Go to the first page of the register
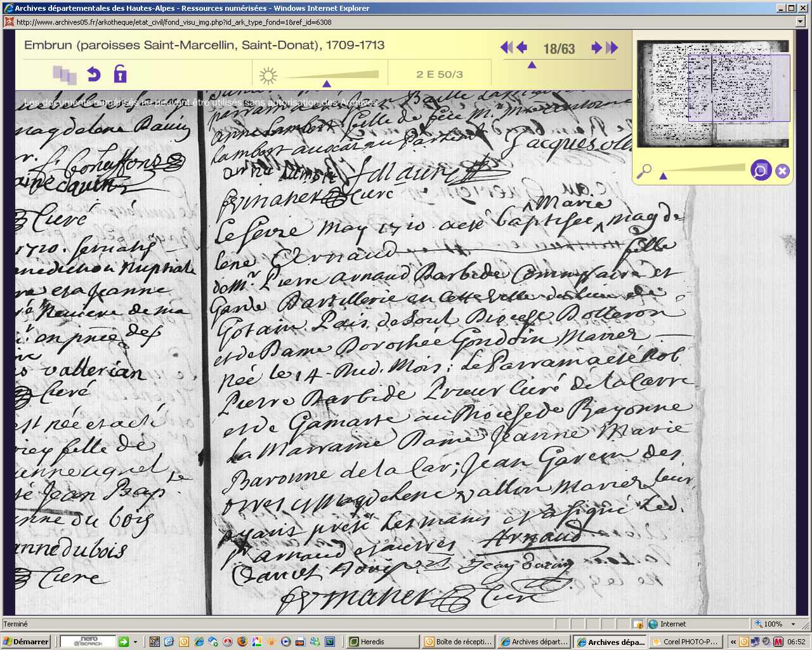 click(506, 48)
